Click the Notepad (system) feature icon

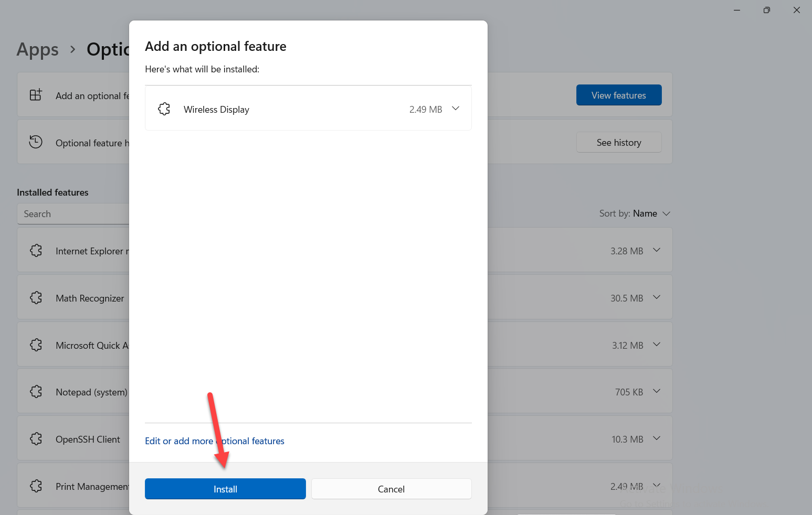36,392
